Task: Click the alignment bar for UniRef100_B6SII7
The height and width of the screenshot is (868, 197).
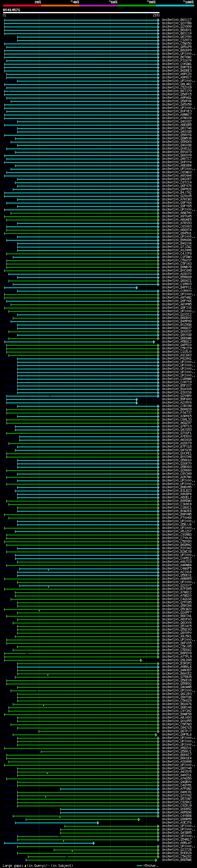Action: click(x=82, y=20)
